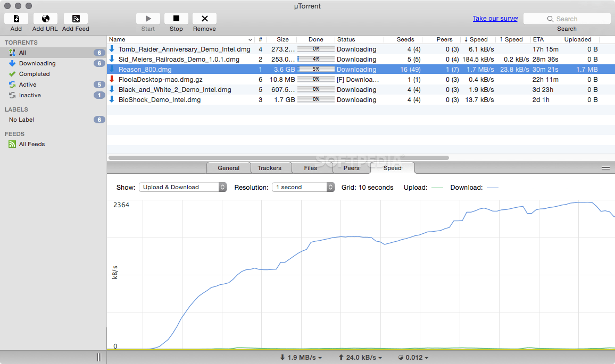This screenshot has height=364, width=615.
Task: Select the Black_and_White_2_Demo_Intel.dmg torrent
Action: 361,89
